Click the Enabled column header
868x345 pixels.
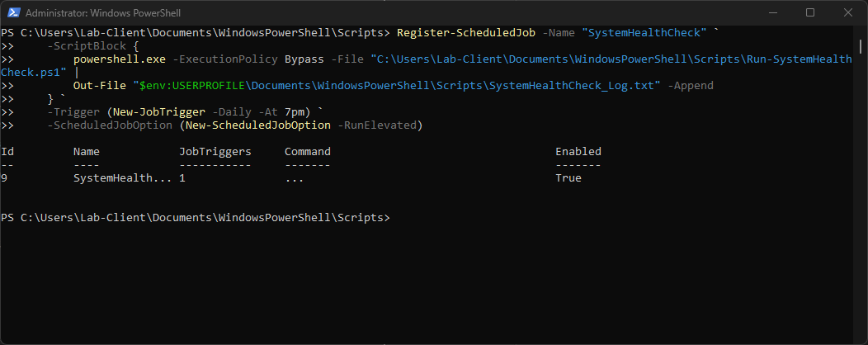coord(578,152)
